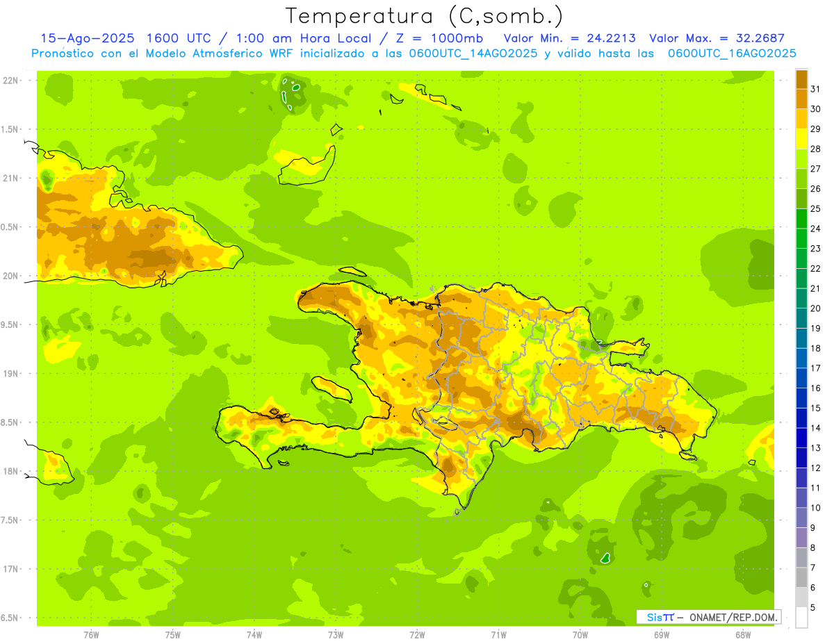Click legend value "5"
The width and height of the screenshot is (834, 644).
coord(813,608)
